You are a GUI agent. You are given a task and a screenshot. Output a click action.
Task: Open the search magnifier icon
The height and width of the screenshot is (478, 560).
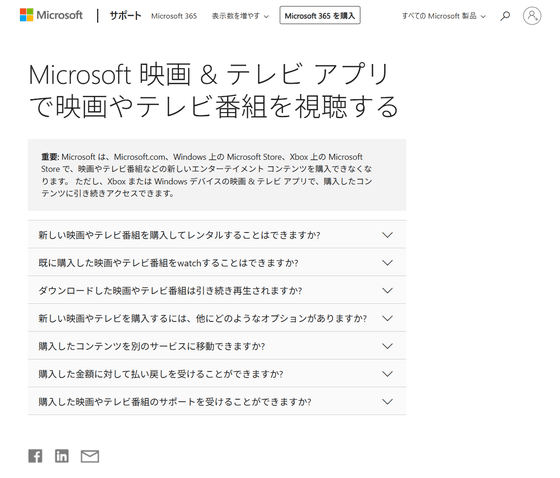tap(505, 16)
